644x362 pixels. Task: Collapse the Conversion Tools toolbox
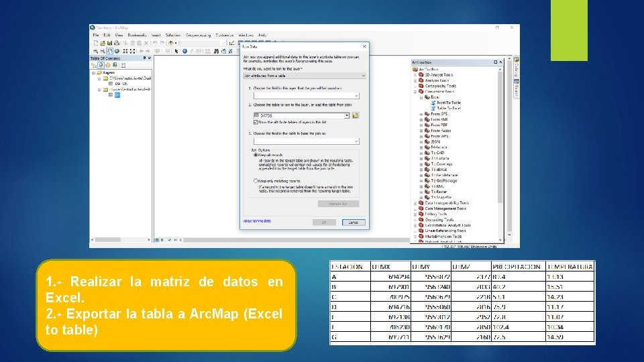pos(415,92)
